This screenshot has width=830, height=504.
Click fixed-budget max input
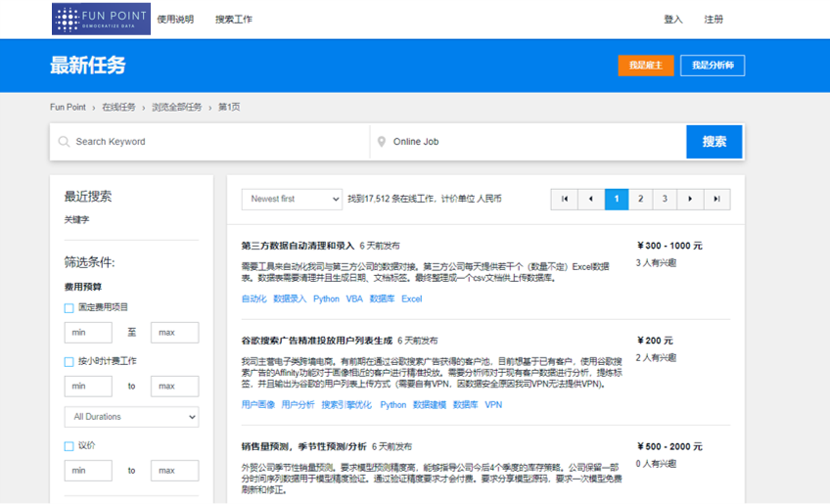[x=174, y=333]
